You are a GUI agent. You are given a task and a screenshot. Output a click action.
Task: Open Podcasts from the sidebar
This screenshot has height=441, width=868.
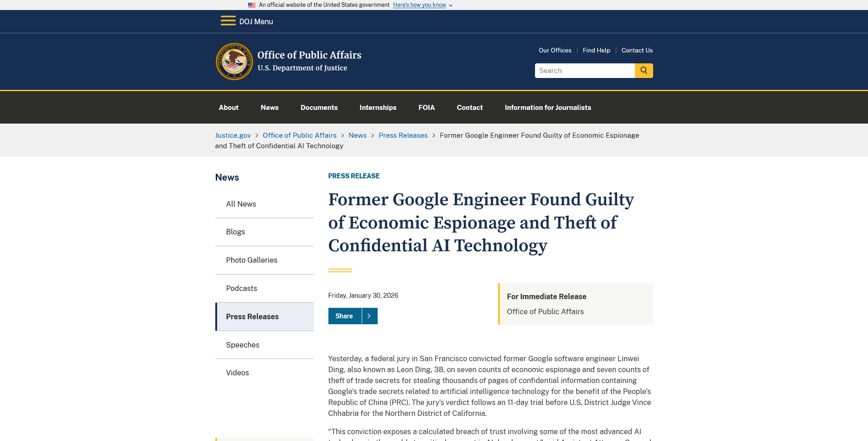click(242, 288)
